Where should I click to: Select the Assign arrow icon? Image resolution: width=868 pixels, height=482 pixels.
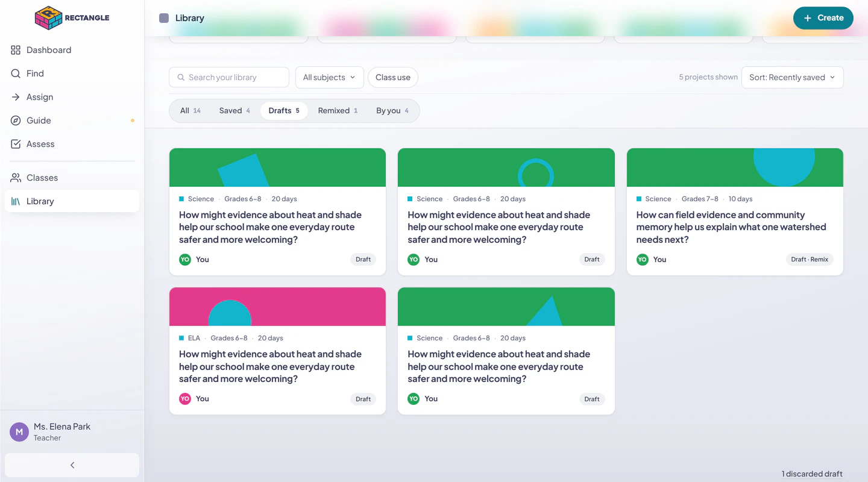16,97
